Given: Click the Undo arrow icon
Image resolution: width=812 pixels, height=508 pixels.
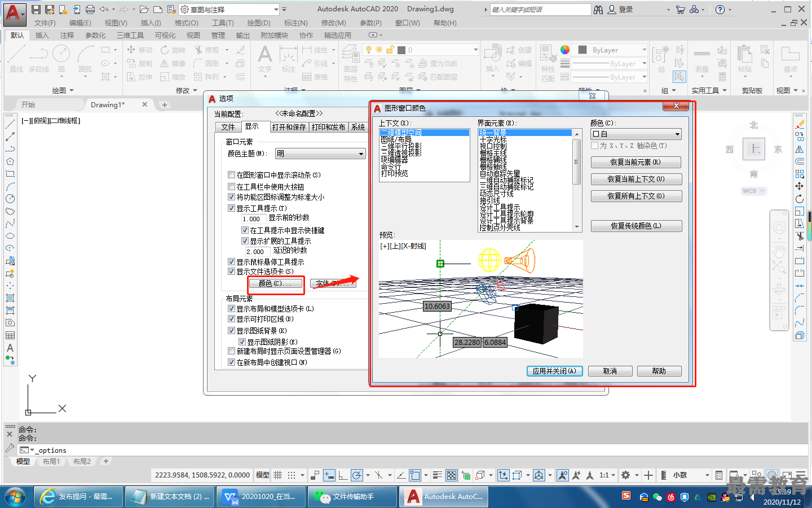Looking at the screenshot, I should pos(104,10).
